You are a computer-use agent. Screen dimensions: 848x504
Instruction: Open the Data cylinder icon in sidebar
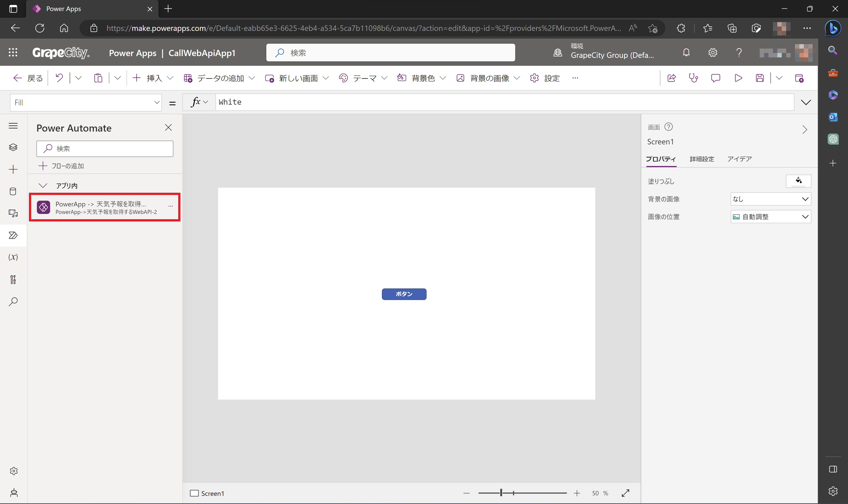[x=13, y=191]
